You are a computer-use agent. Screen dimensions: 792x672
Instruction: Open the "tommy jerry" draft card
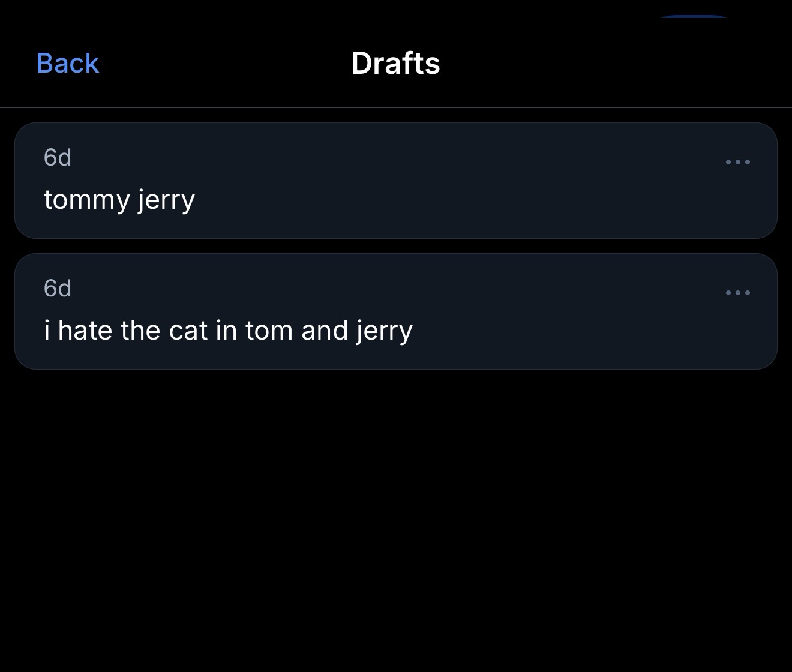tap(396, 181)
